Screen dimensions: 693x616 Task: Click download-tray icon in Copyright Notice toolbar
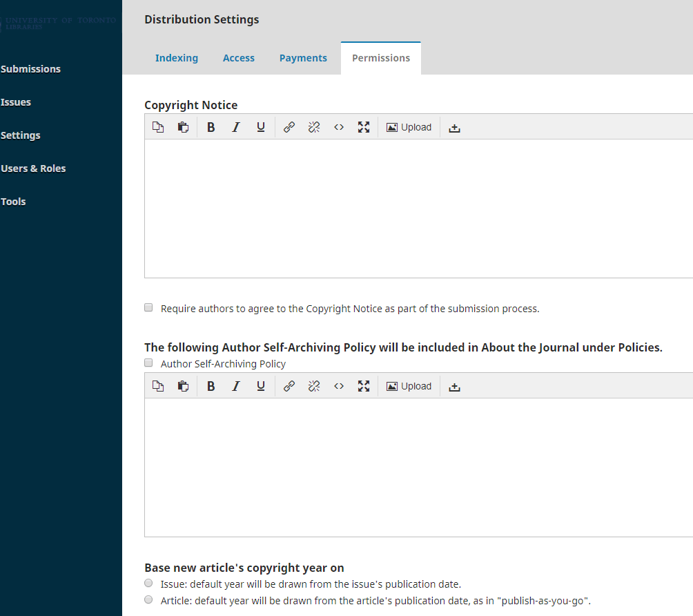pos(454,128)
